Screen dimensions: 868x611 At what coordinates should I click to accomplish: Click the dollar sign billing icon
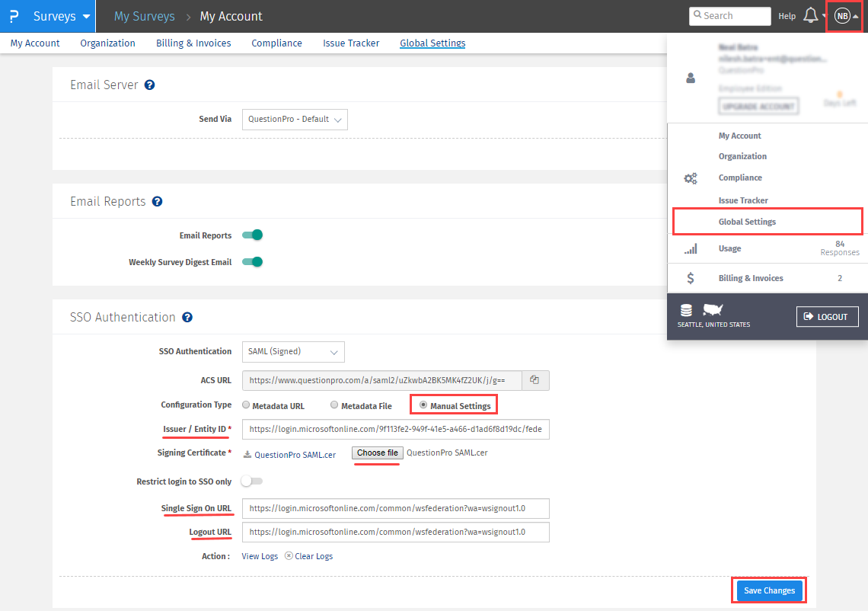point(691,278)
